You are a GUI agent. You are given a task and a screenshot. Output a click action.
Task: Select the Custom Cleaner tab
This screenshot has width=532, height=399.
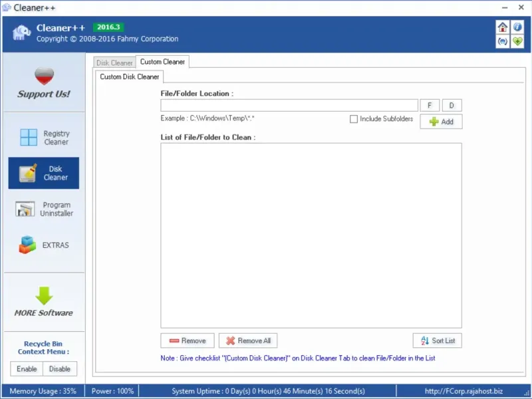[x=162, y=62]
